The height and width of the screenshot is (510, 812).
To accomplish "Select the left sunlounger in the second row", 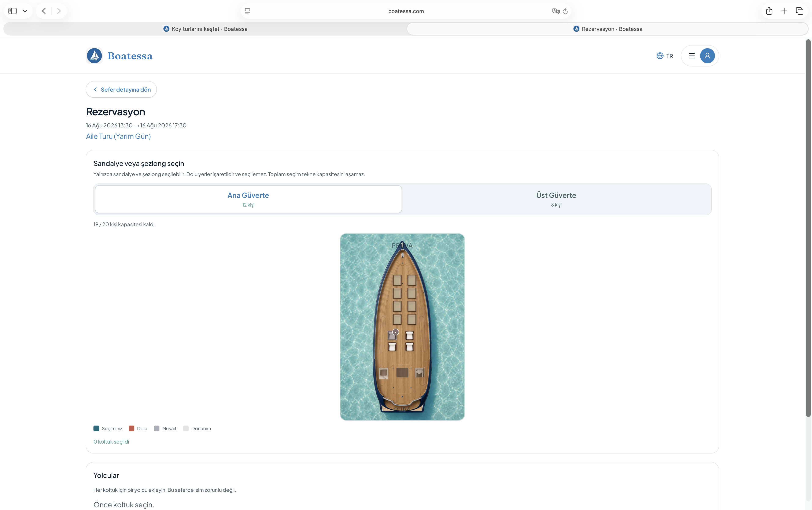I will click(x=397, y=293).
